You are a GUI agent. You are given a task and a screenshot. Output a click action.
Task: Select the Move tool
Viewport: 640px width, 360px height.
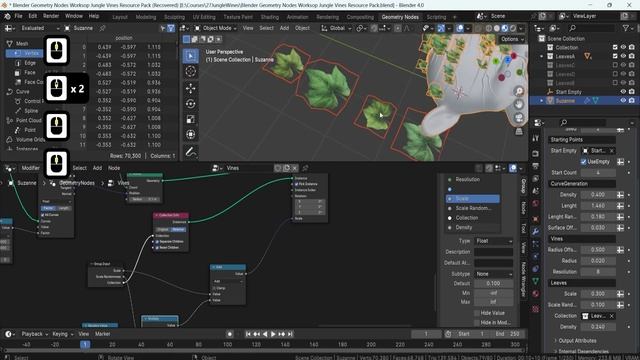pyautogui.click(x=191, y=88)
